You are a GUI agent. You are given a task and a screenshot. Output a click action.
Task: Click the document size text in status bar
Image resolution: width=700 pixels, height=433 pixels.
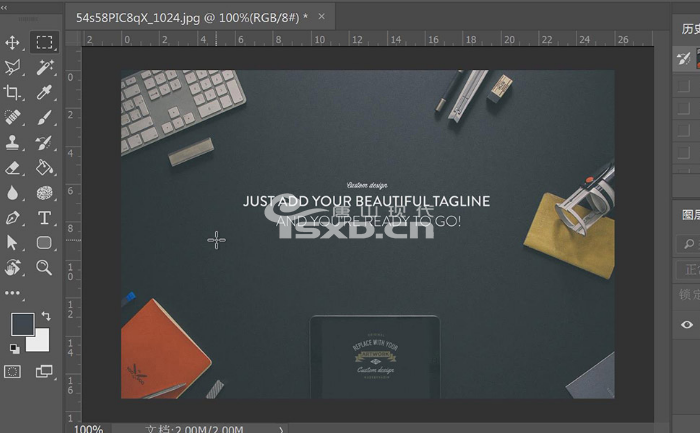click(194, 429)
